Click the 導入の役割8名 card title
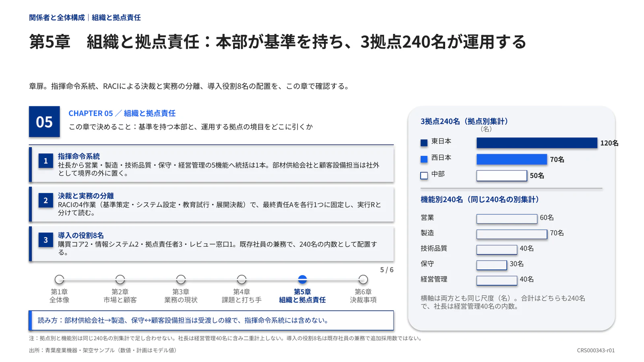 [81, 235]
